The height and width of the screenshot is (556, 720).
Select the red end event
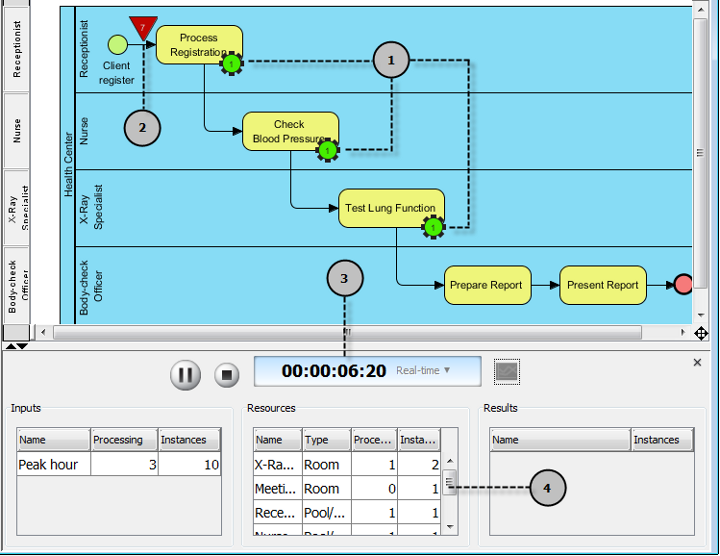683,285
